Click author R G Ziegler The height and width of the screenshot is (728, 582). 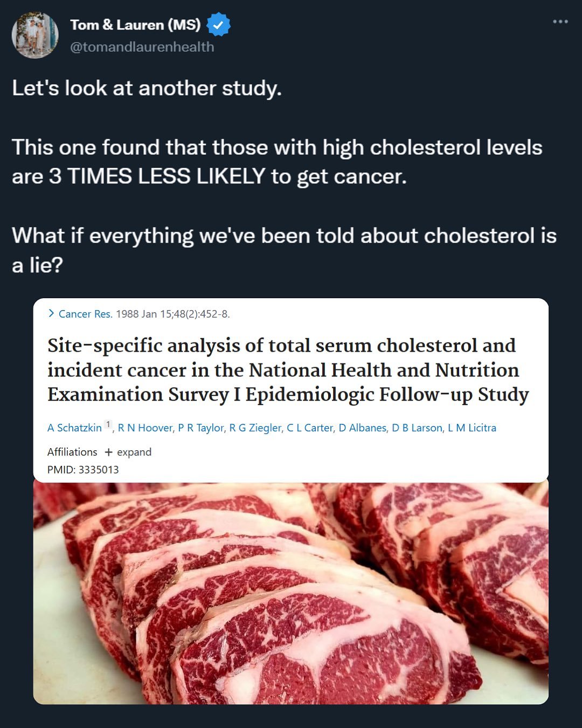tap(255, 428)
